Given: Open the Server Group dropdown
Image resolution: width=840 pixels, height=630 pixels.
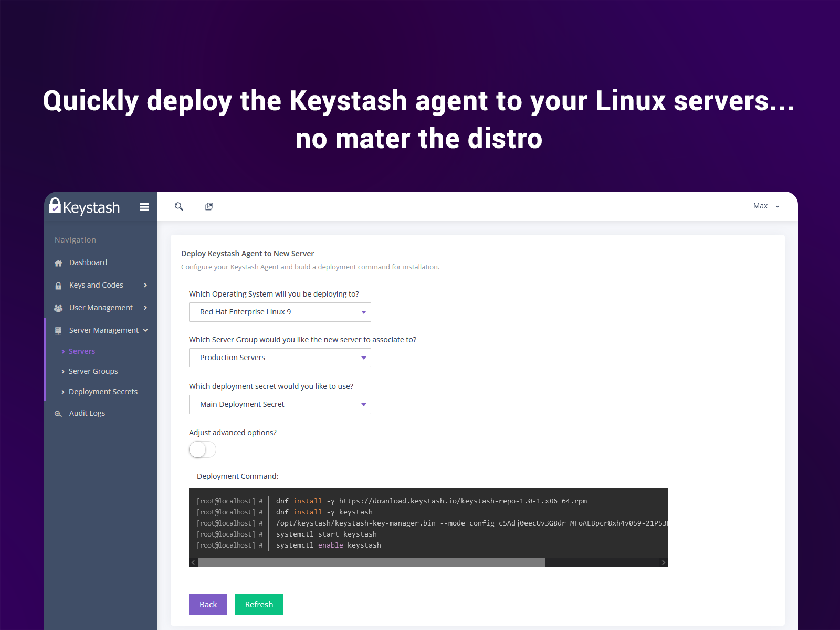Looking at the screenshot, I should click(280, 358).
